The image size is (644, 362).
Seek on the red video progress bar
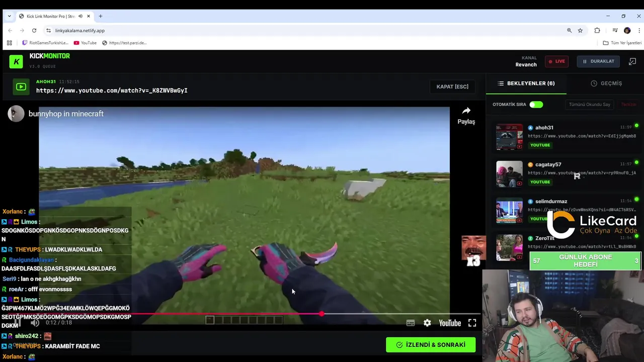[244, 314]
